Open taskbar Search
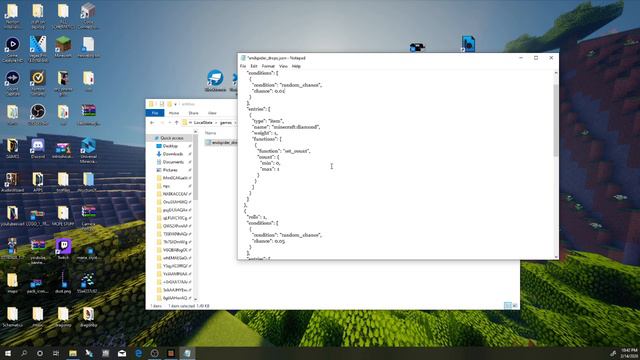This screenshot has width=640, height=360. pyautogui.click(x=24, y=353)
